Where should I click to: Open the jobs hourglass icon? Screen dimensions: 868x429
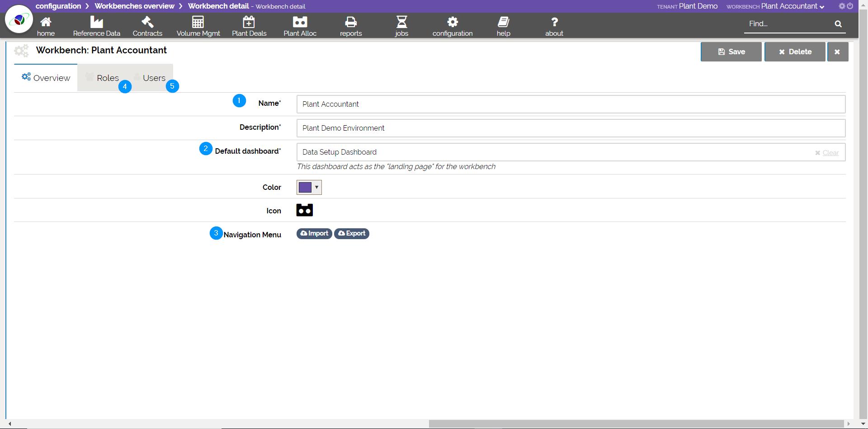click(401, 22)
